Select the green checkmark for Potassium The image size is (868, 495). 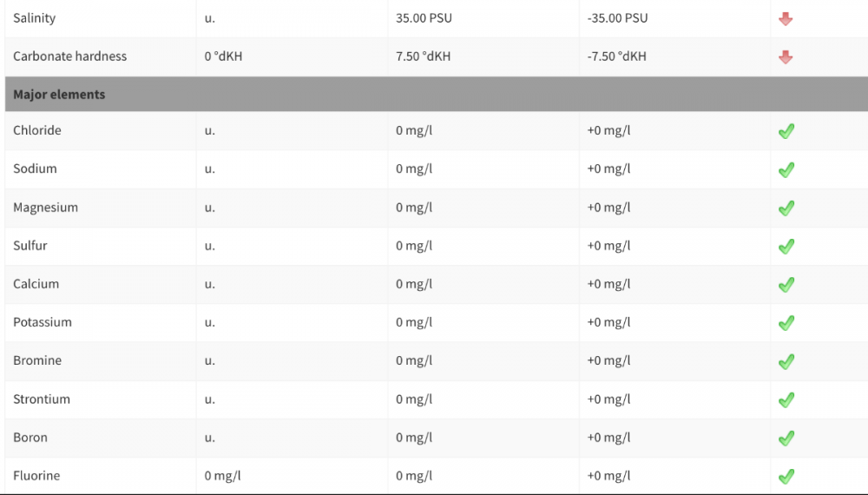point(786,323)
